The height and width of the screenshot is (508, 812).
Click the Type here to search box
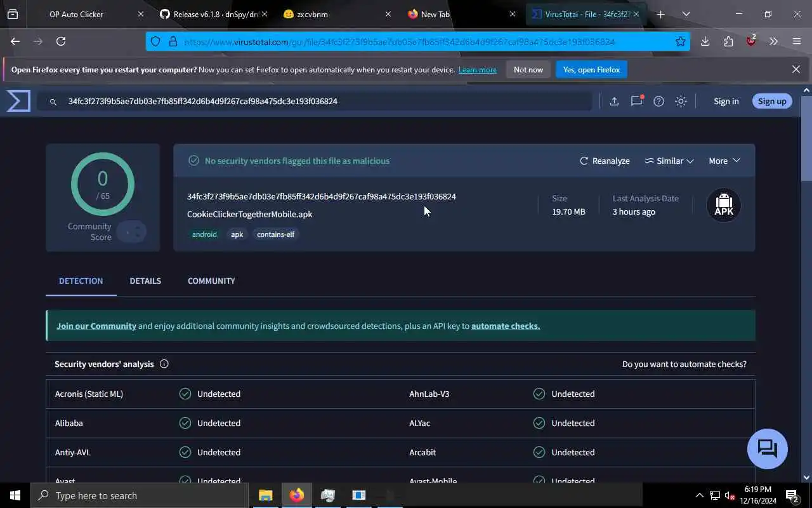point(140,495)
